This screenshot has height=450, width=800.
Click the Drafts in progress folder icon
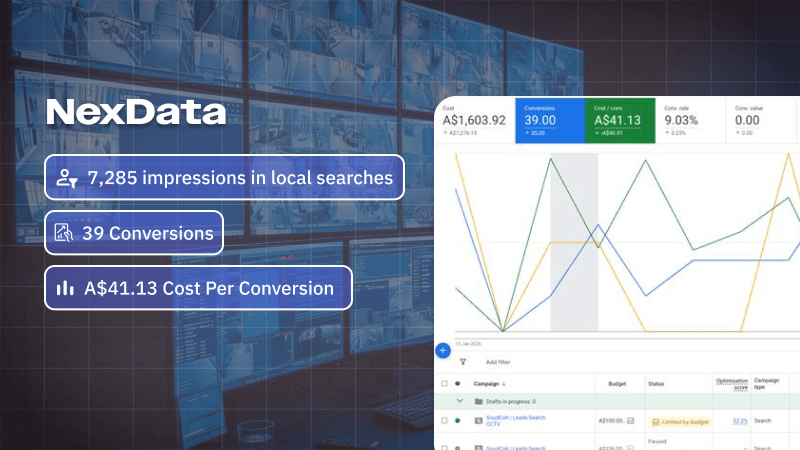coord(479,401)
